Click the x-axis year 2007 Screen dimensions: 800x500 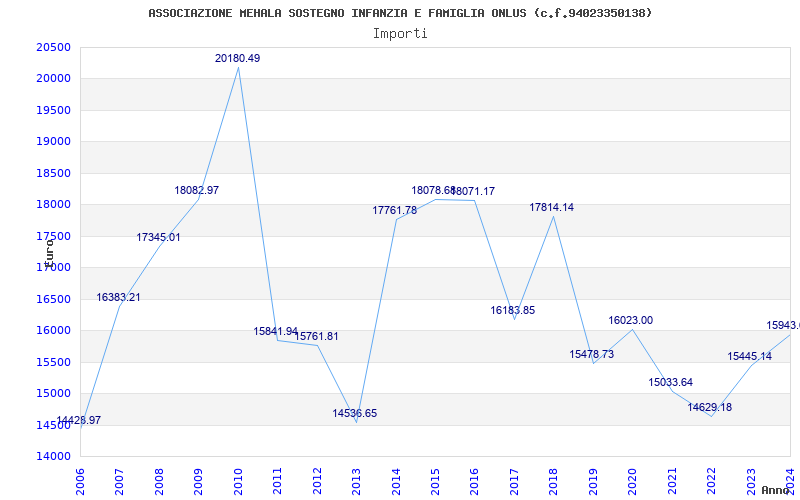click(x=119, y=482)
